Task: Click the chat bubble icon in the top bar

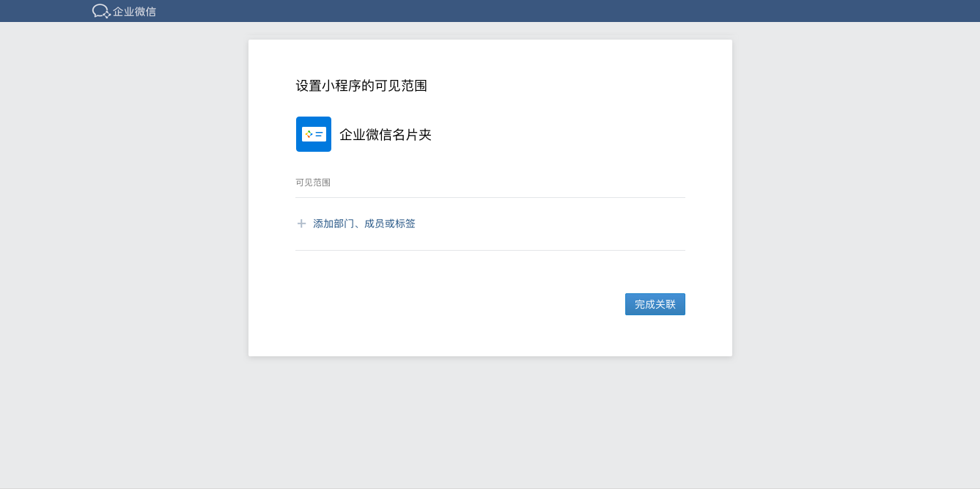Action: (x=100, y=10)
